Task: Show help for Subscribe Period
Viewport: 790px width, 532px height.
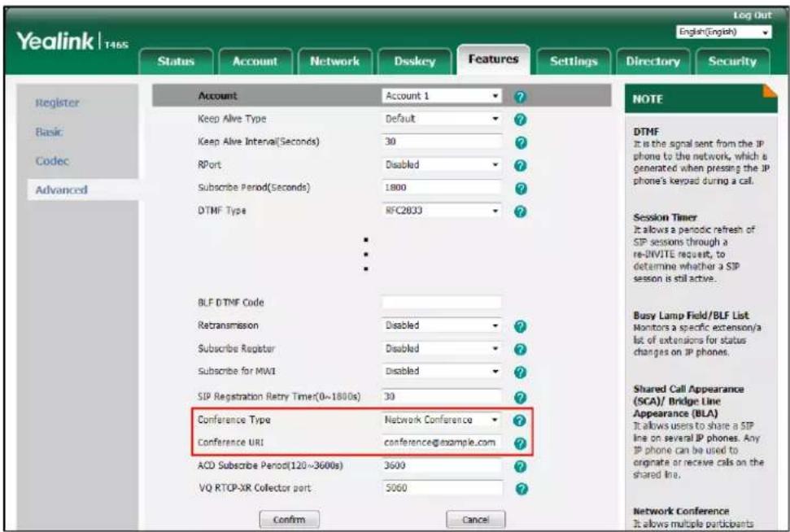Action: (x=521, y=189)
